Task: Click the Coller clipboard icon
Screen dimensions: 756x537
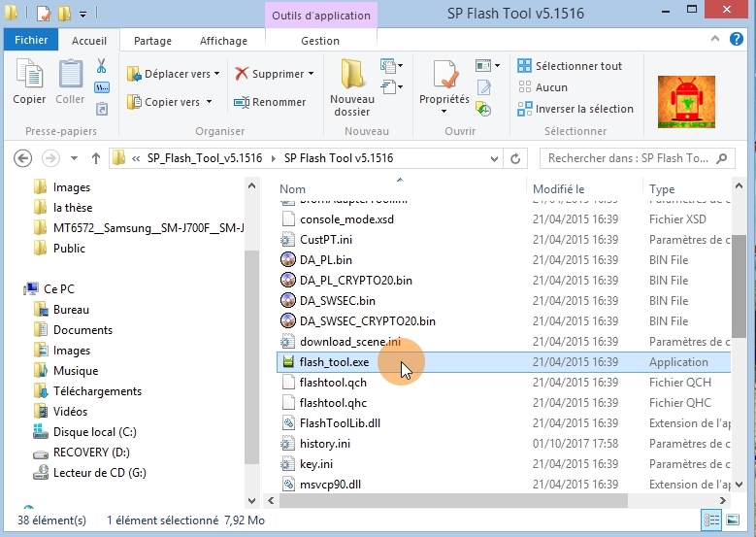Action: click(71, 74)
